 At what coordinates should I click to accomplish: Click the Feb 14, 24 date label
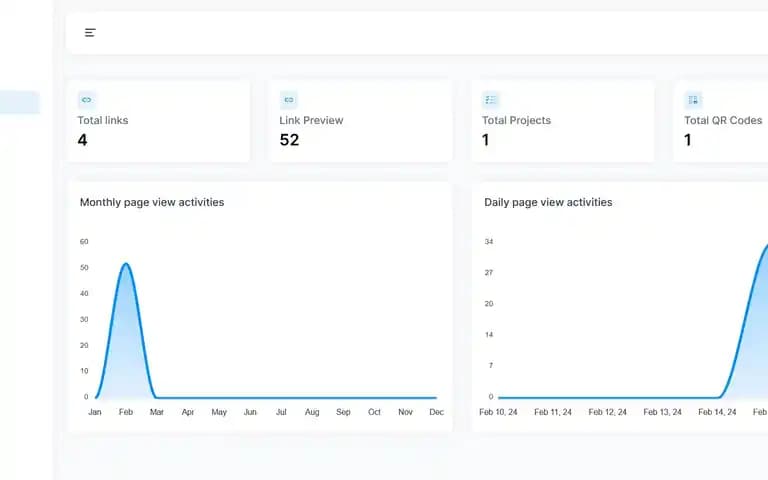point(717,412)
